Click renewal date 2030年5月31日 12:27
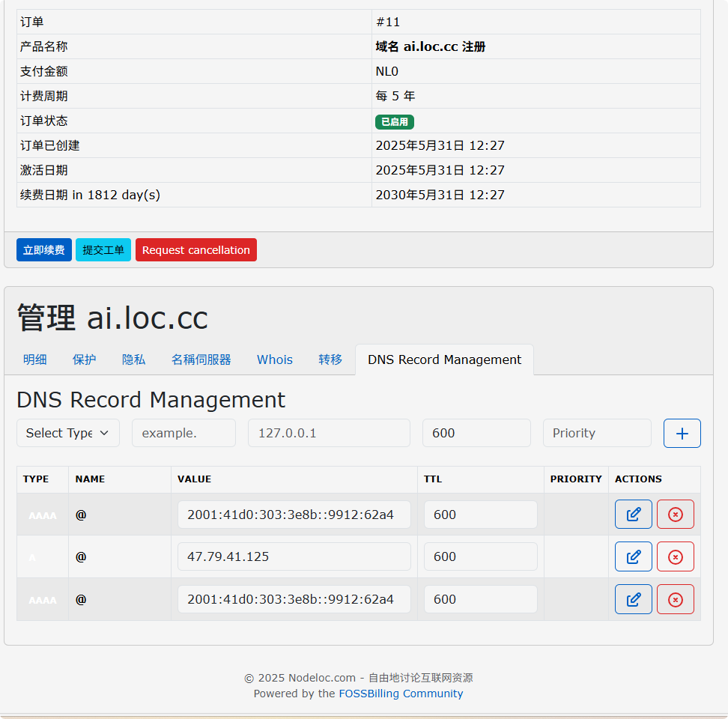Image resolution: width=728 pixels, height=719 pixels. (440, 195)
